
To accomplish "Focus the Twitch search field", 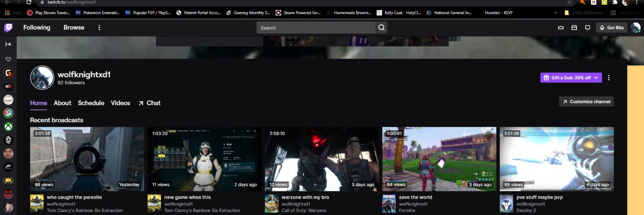I will (x=316, y=28).
